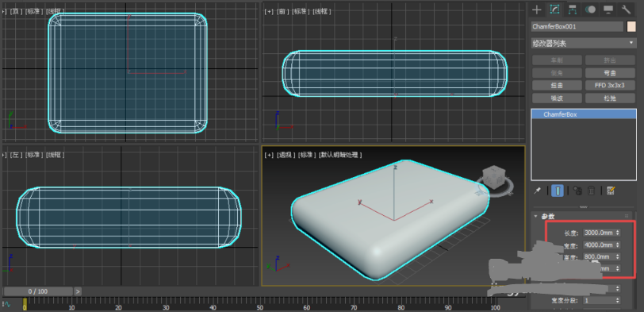Screen dimensions: 644x312
Task: Switch to the Modify panel tab
Action: pyautogui.click(x=555, y=10)
